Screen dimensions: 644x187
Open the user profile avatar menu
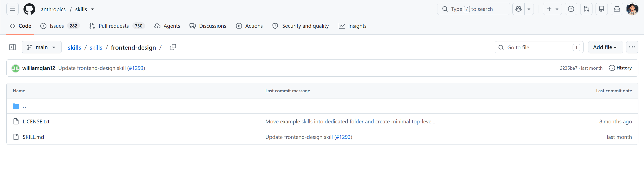pyautogui.click(x=632, y=9)
